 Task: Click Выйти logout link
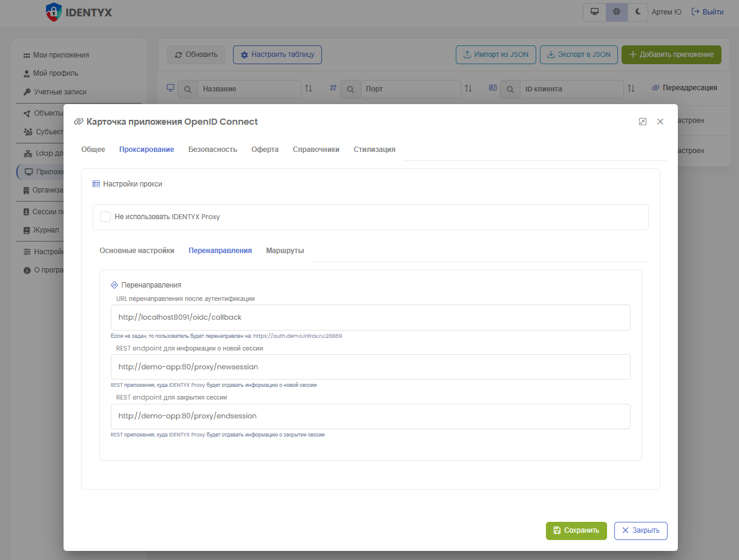(707, 12)
